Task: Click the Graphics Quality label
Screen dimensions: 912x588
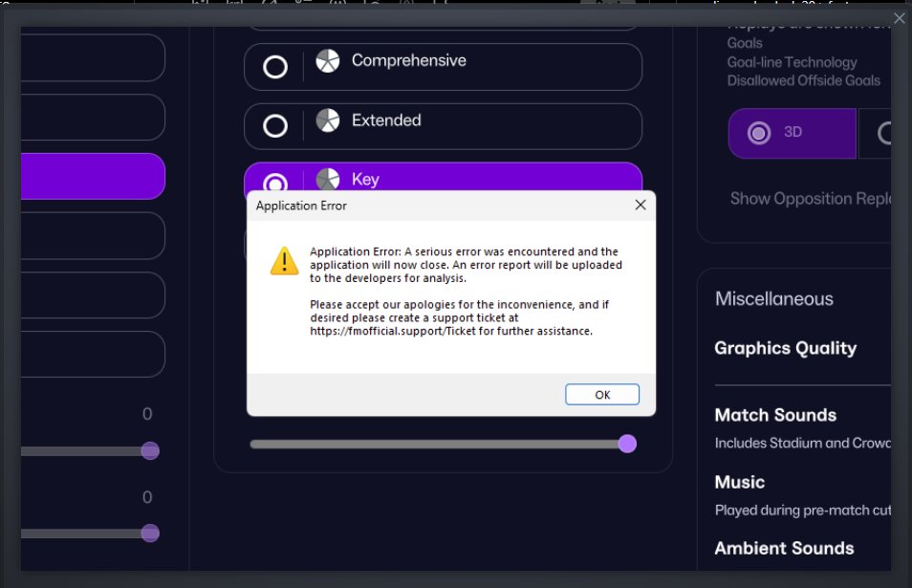Action: pyautogui.click(x=785, y=348)
